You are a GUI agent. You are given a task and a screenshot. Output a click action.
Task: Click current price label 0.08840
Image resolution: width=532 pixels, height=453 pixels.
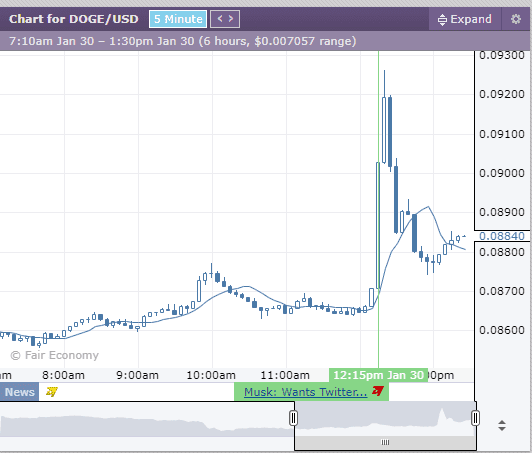point(502,236)
